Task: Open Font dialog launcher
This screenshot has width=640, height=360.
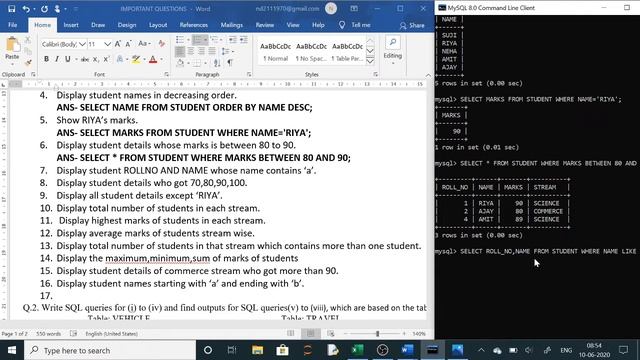Action: click(167, 75)
